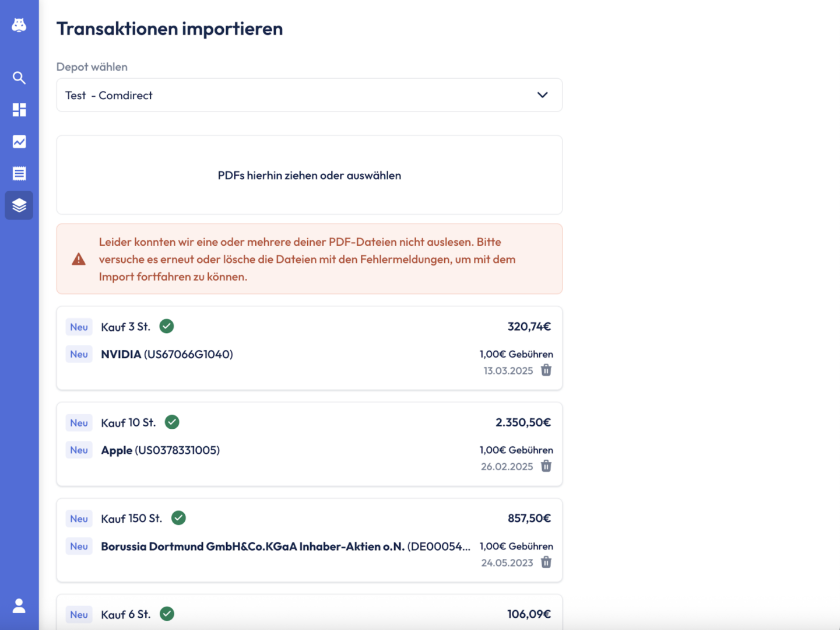This screenshot has width=840, height=630.
Task: Click the Neu badge beside Kauf 6 St.
Action: (79, 614)
